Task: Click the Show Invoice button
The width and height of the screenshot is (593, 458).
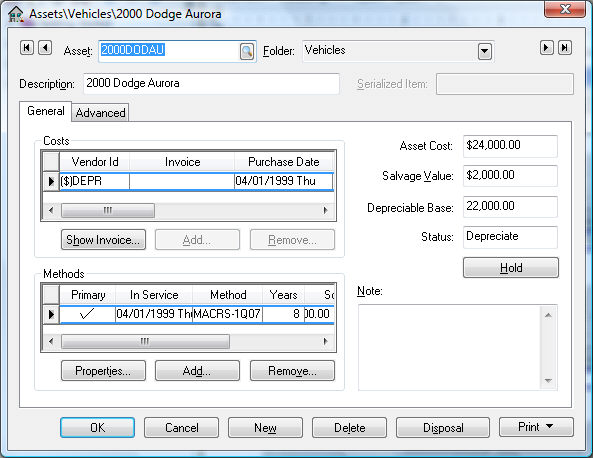Action: pyautogui.click(x=103, y=240)
